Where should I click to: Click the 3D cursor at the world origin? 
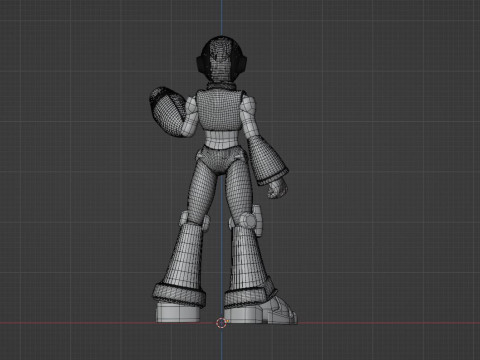(221, 323)
